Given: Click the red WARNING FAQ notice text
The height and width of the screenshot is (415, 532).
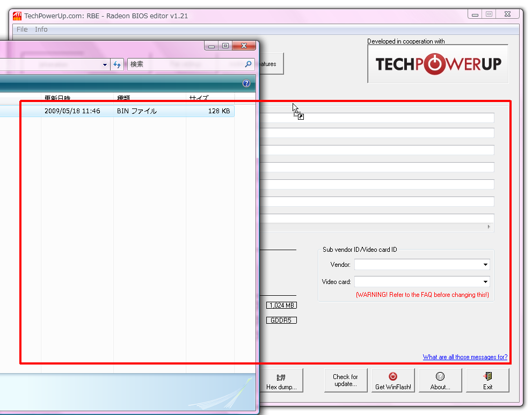Looking at the screenshot, I should tap(422, 295).
